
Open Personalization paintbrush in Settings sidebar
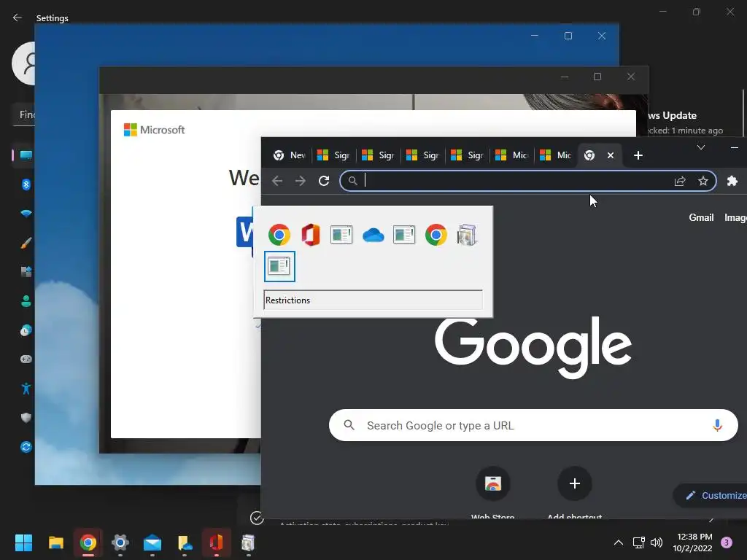[26, 243]
